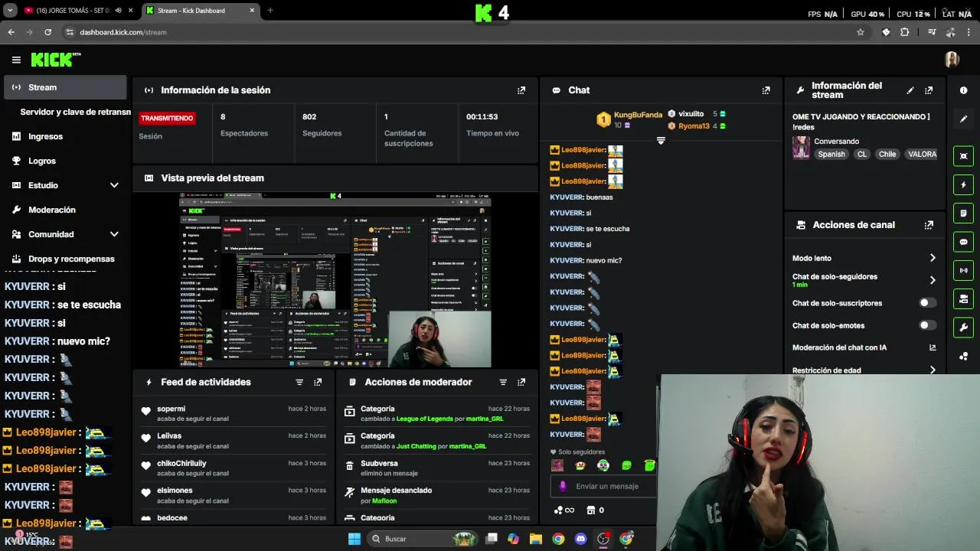Pop out the Información del stream panel

pos(929,90)
